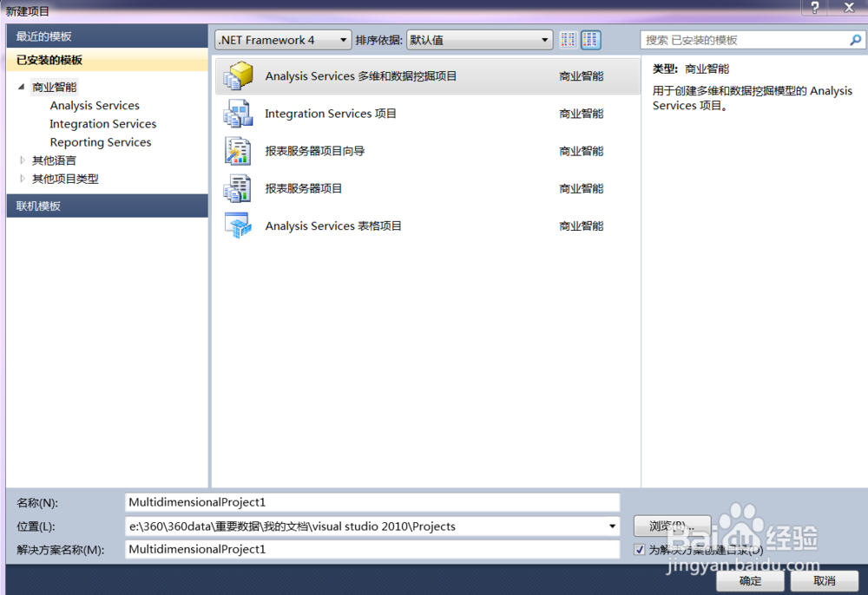
Task: Pick the 报表服务器项目 template icon
Action: (238, 188)
